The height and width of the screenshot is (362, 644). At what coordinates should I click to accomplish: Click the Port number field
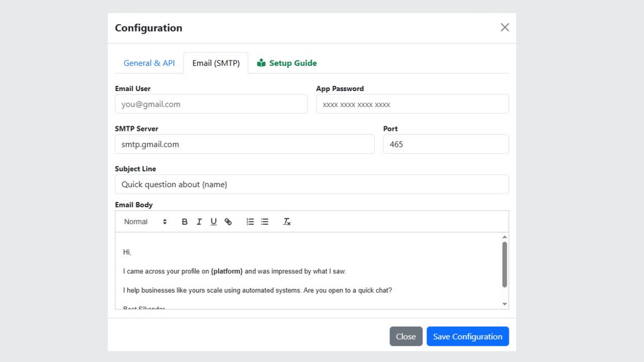pos(445,144)
